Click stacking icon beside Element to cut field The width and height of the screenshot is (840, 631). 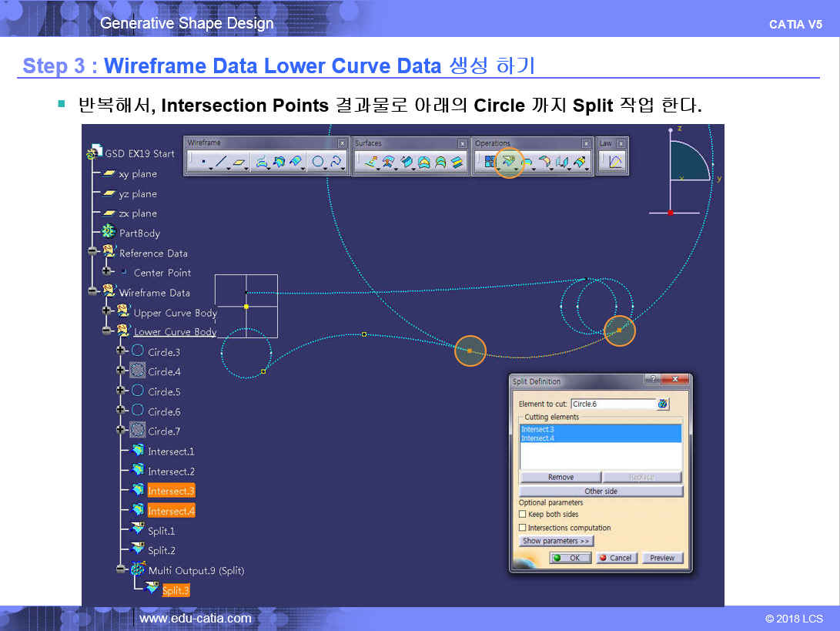663,404
